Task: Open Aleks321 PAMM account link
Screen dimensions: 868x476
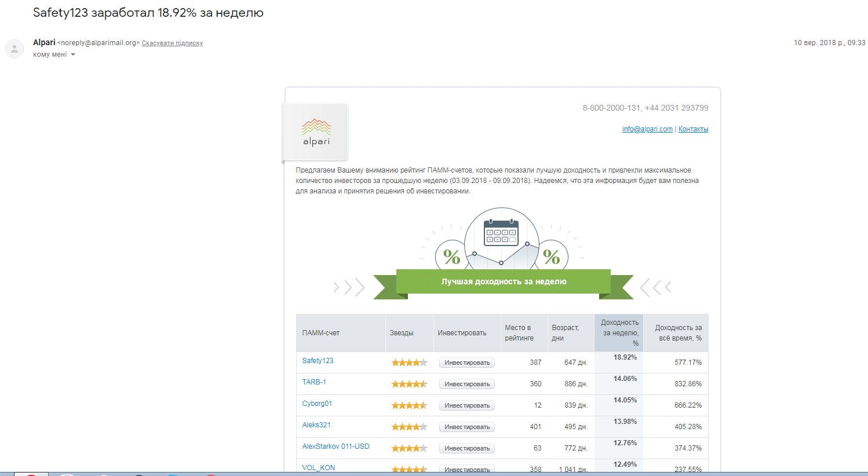Action: click(316, 425)
